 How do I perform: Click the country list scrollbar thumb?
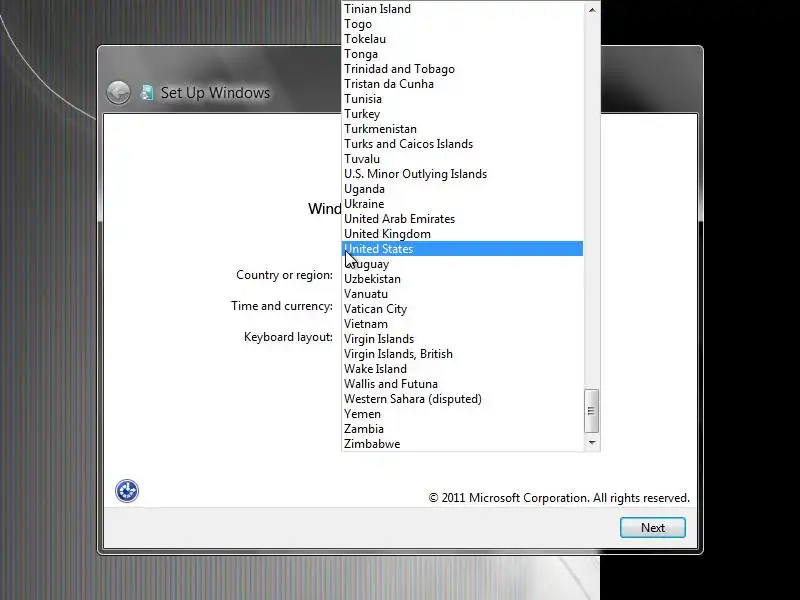pyautogui.click(x=592, y=411)
